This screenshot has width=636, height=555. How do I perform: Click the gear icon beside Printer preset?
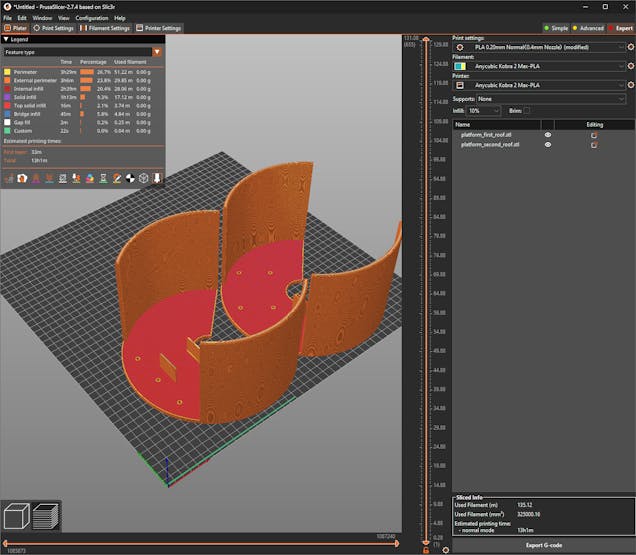(629, 86)
